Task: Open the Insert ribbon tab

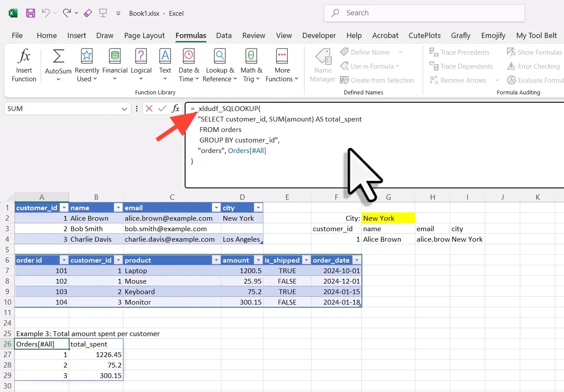Action: pos(77,35)
